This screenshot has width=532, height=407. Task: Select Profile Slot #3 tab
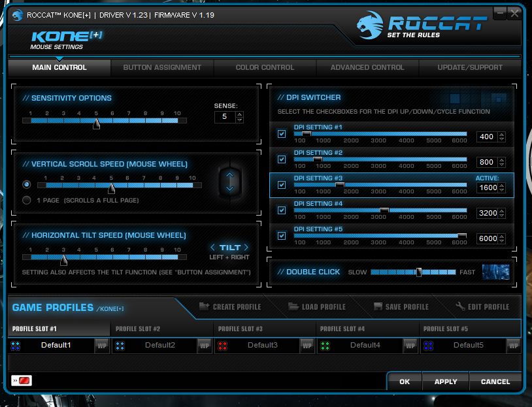pyautogui.click(x=265, y=329)
